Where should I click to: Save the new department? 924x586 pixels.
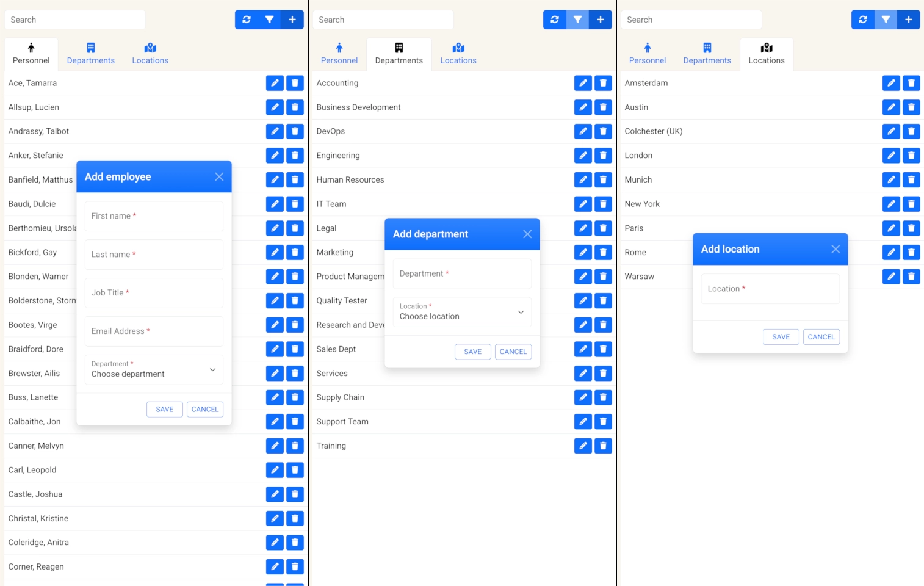(x=473, y=352)
